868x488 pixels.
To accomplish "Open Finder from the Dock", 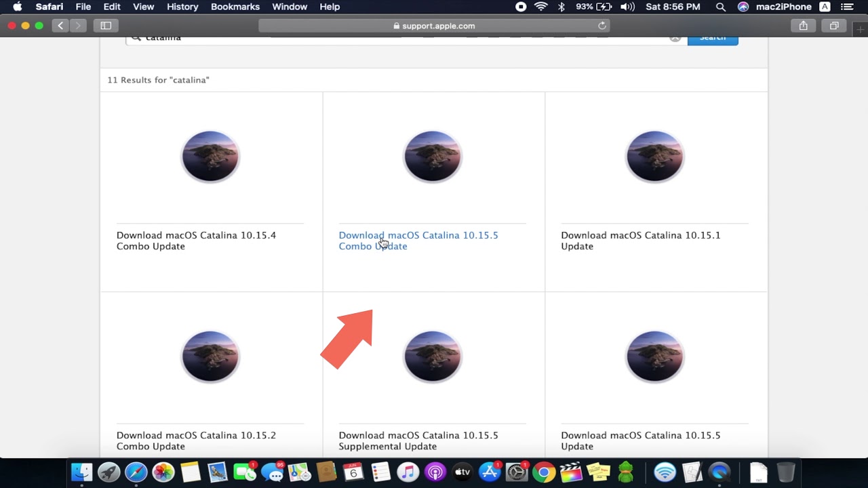I will point(82,472).
